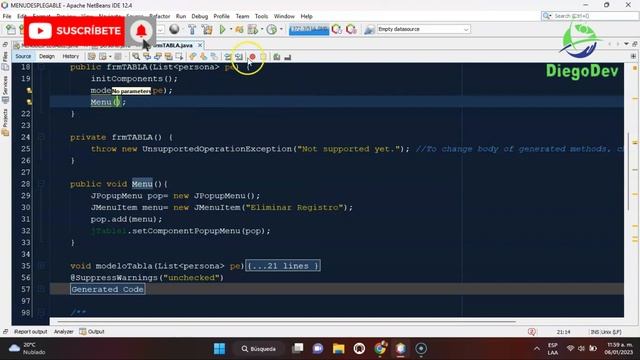The height and width of the screenshot is (360, 640).
Task: Click the New Project icon in main toolbar
Action: (x=11, y=29)
